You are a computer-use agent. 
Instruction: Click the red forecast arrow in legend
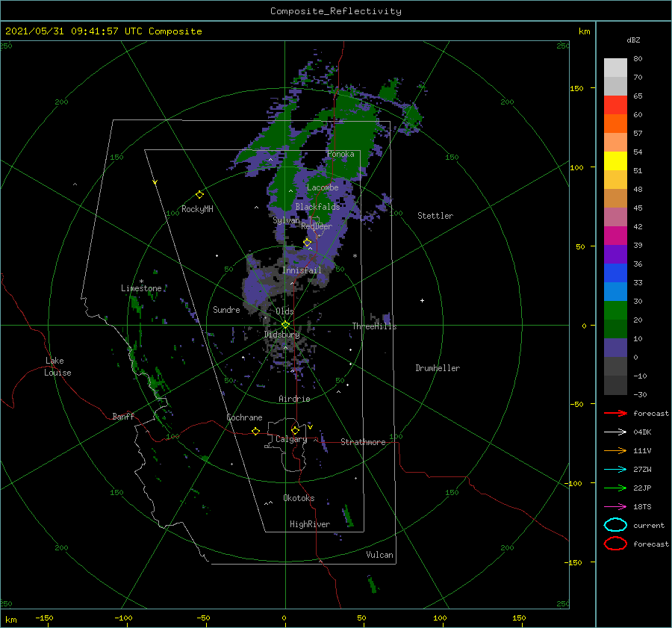pyautogui.click(x=615, y=413)
